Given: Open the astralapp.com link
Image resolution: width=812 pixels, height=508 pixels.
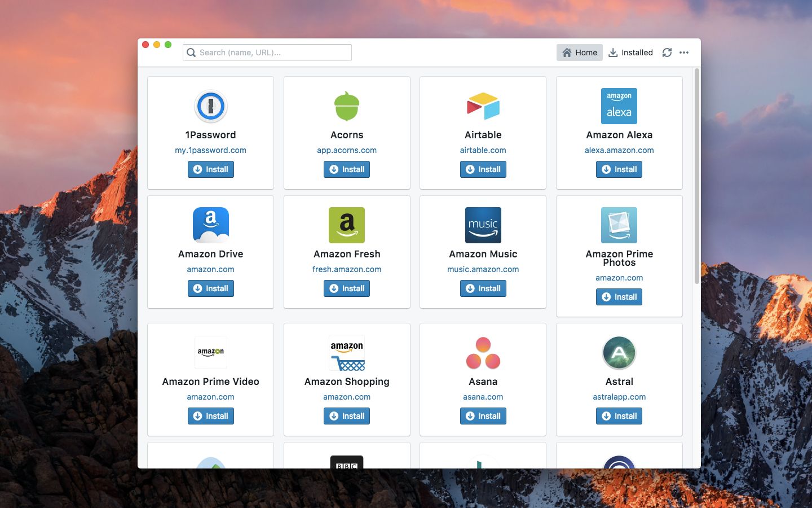Looking at the screenshot, I should pos(619,397).
